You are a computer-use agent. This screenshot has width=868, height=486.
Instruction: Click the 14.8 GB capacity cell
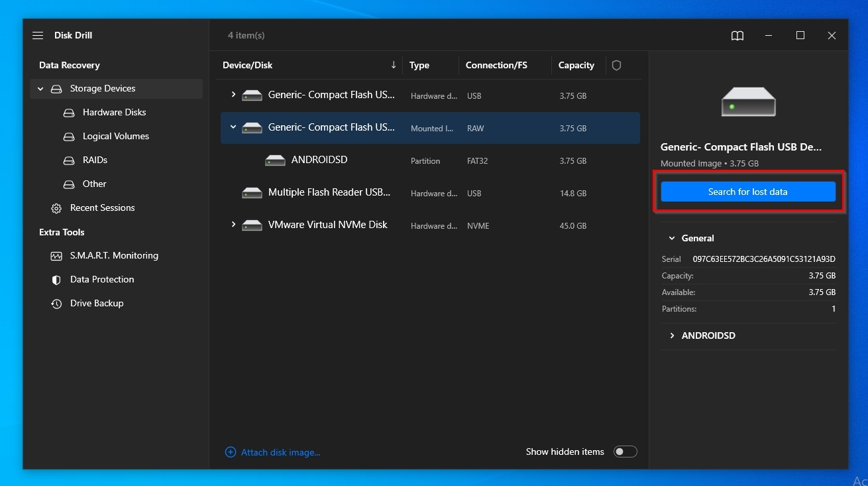(573, 194)
